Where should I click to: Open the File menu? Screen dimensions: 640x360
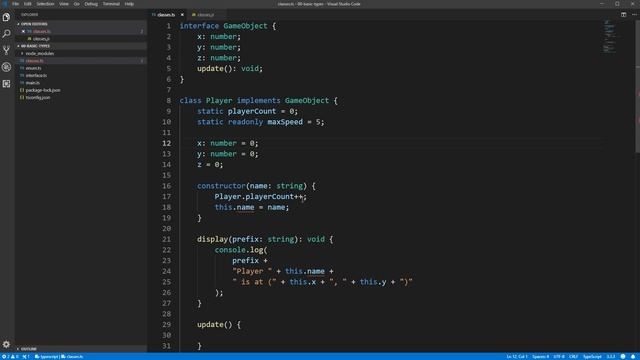(15, 4)
